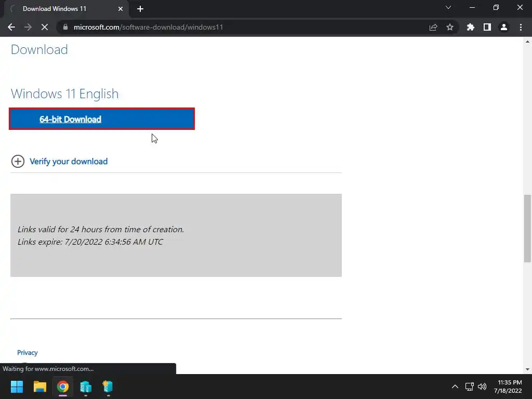This screenshot has height=399, width=532.
Task: Bookmark this page with the star
Action: coord(450,27)
